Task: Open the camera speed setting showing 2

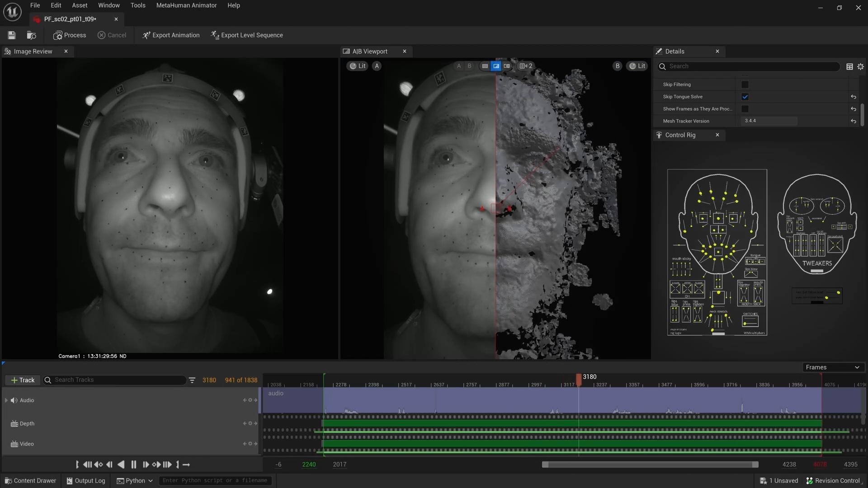Action: coord(526,66)
